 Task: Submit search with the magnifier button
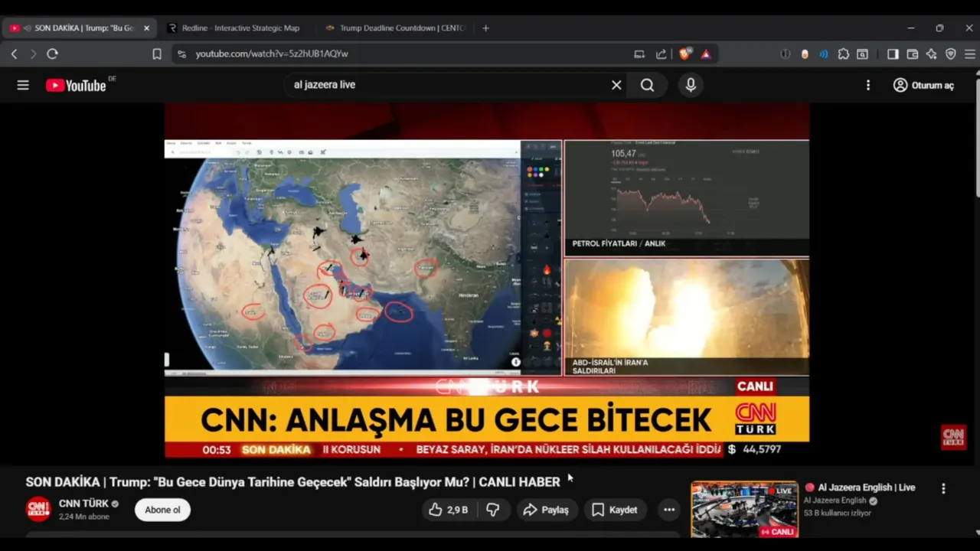[x=648, y=85]
